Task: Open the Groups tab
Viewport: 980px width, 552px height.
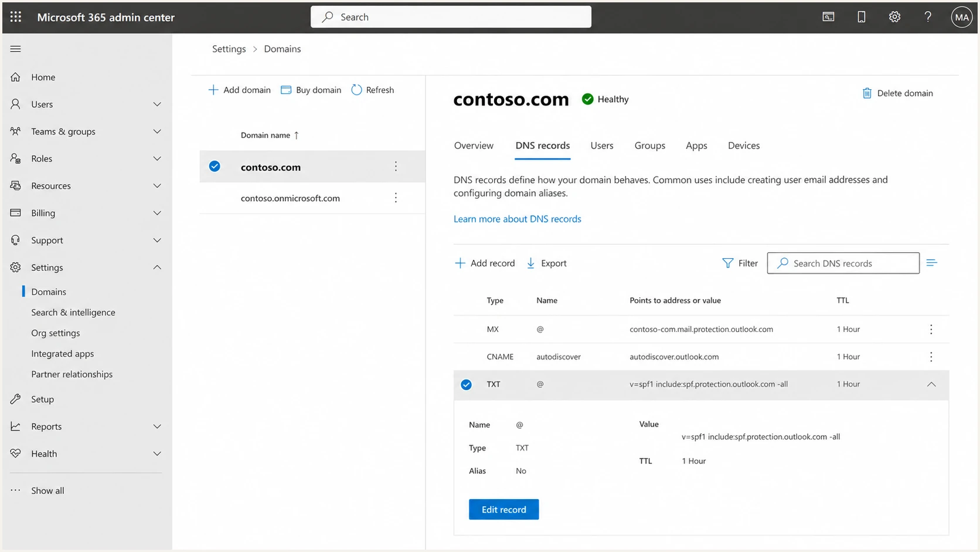Action: (649, 145)
